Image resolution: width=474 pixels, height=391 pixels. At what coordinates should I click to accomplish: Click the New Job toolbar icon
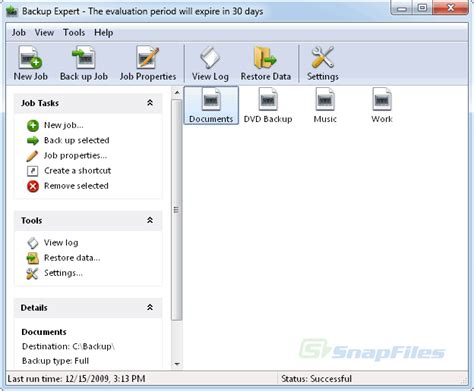(x=30, y=63)
